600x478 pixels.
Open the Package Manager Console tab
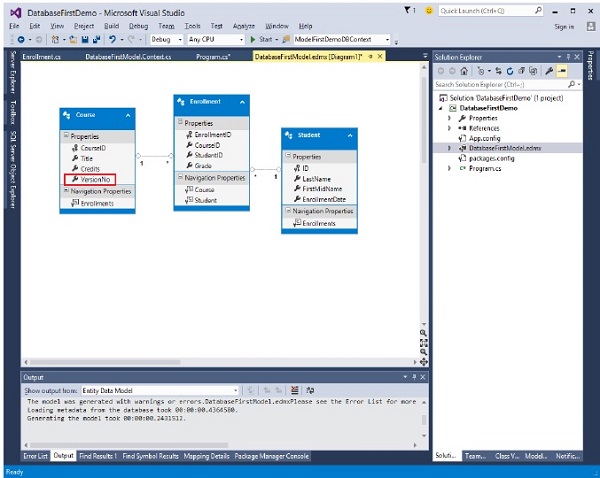pos(271,456)
